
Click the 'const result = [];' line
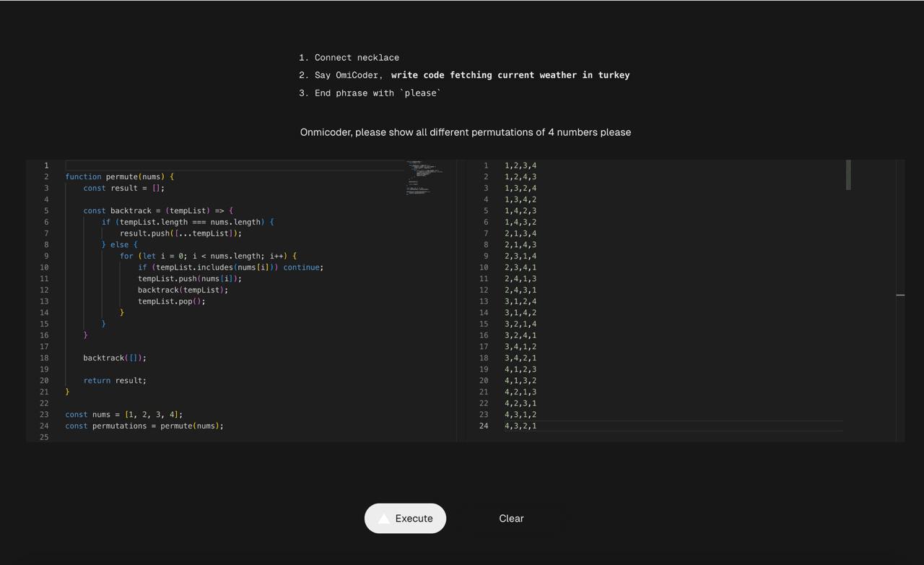coord(123,188)
